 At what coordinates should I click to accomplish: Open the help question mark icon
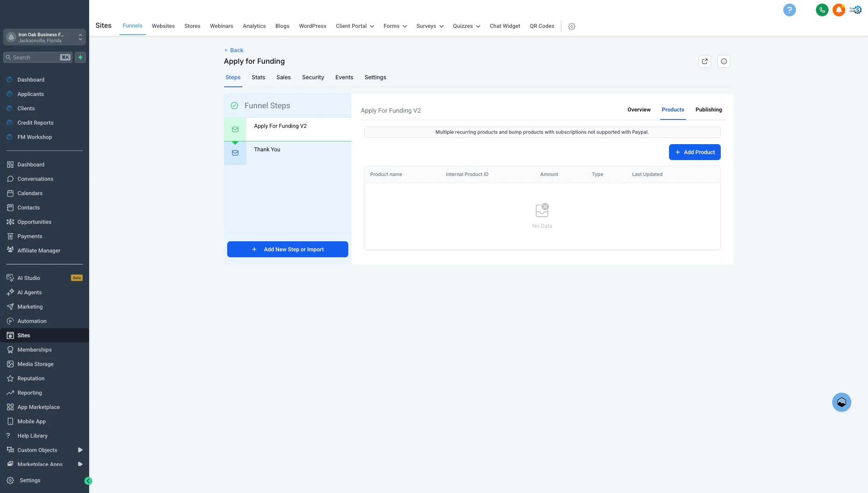coord(789,10)
